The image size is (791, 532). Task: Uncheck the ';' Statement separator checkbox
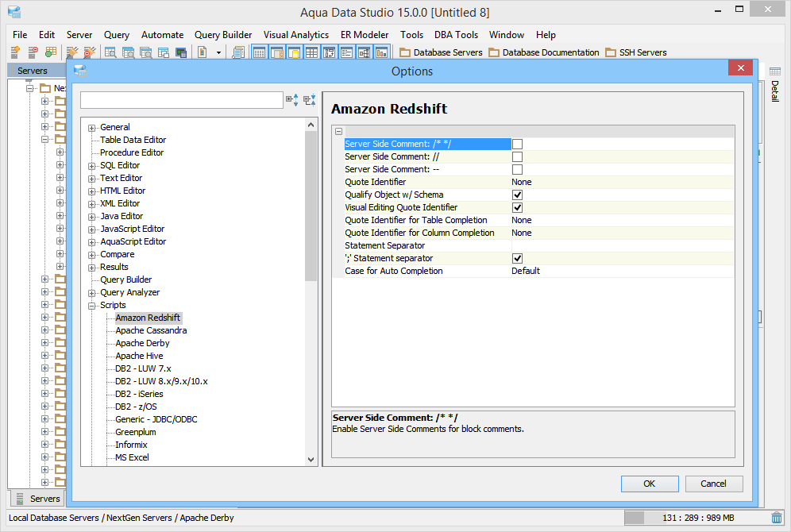pyautogui.click(x=517, y=258)
